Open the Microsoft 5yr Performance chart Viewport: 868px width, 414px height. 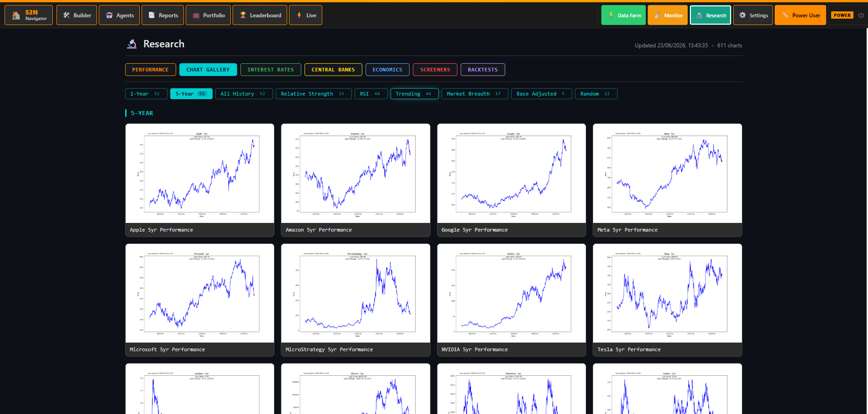200,300
